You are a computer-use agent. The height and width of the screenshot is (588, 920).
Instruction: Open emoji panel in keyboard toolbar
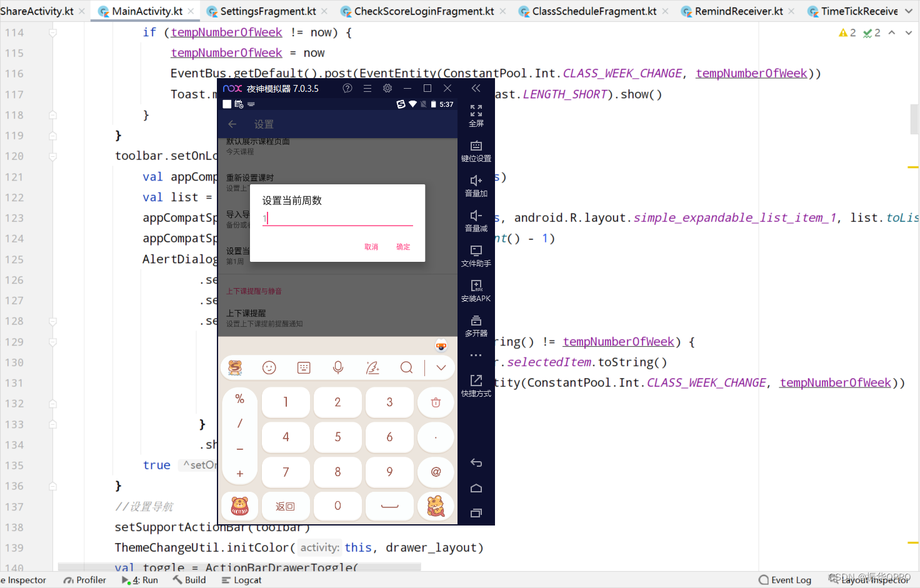point(269,367)
